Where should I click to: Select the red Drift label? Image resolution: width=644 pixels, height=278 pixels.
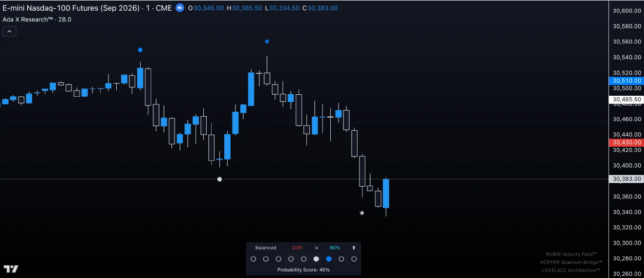coord(297,248)
